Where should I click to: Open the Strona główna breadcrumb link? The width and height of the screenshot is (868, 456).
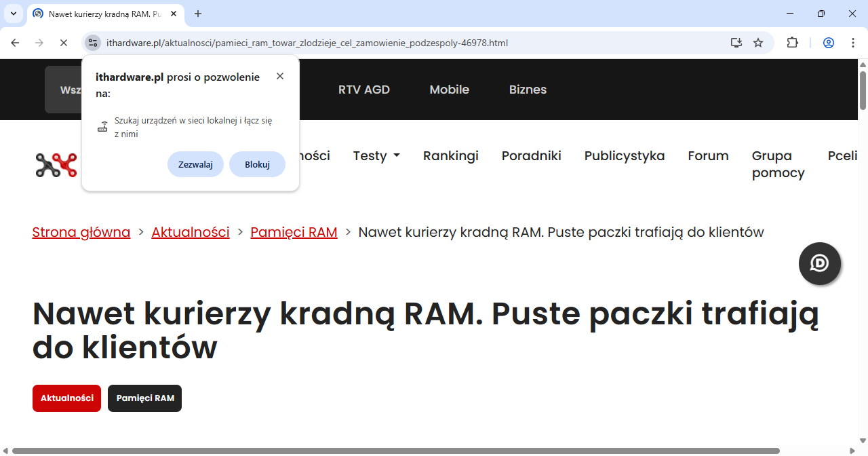(x=81, y=232)
